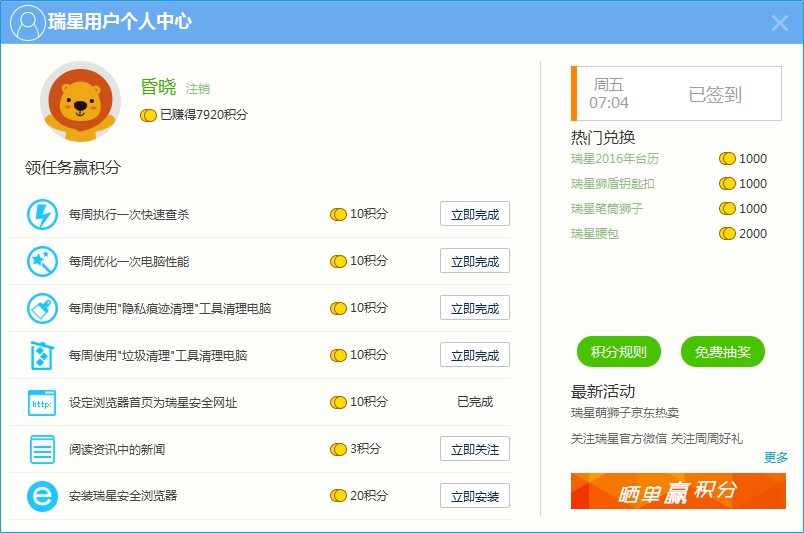Click coin icon next to 瑞星2016年台历 price

point(727,159)
